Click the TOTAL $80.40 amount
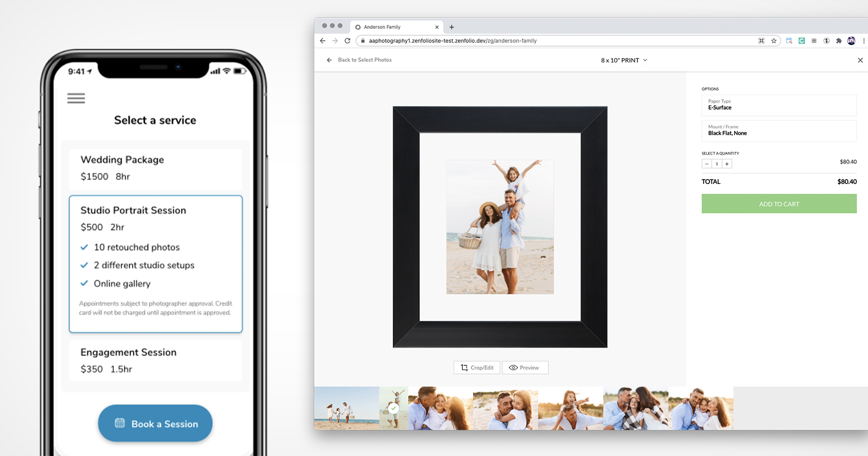This screenshot has width=868, height=456. click(x=847, y=182)
